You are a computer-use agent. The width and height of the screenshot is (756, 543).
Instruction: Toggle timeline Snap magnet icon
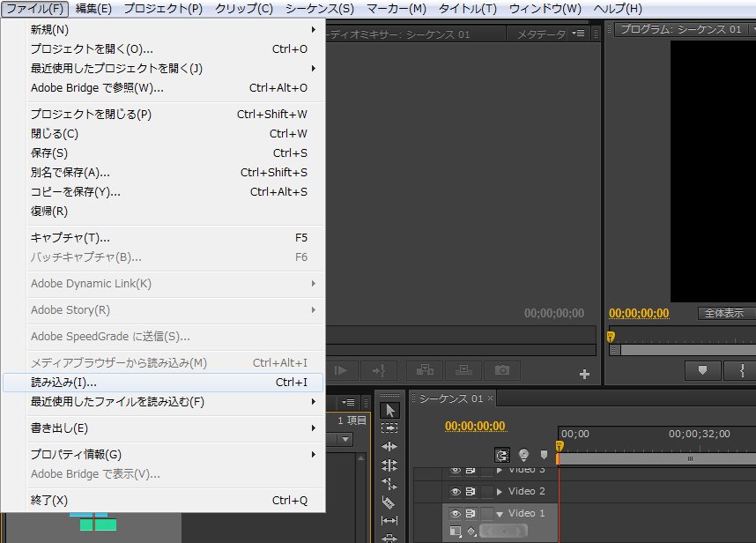(x=502, y=455)
